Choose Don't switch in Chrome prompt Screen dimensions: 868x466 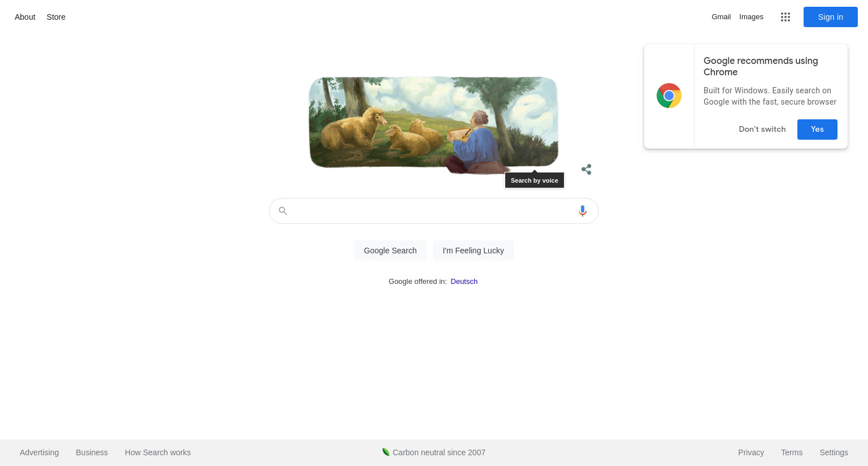click(762, 129)
